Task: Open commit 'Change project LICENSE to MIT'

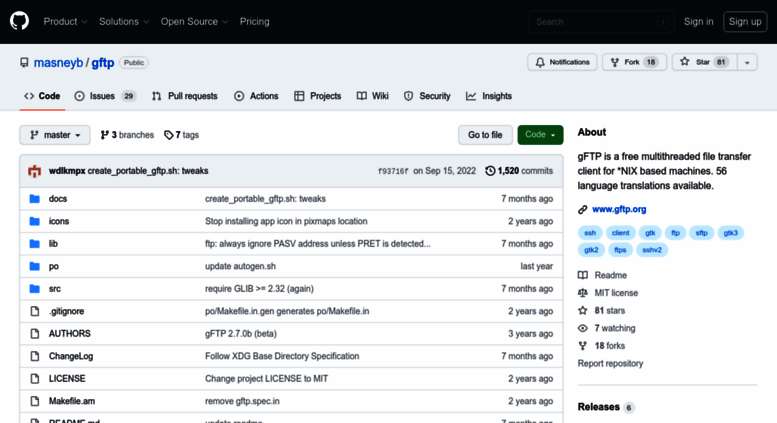Action: coord(267,378)
